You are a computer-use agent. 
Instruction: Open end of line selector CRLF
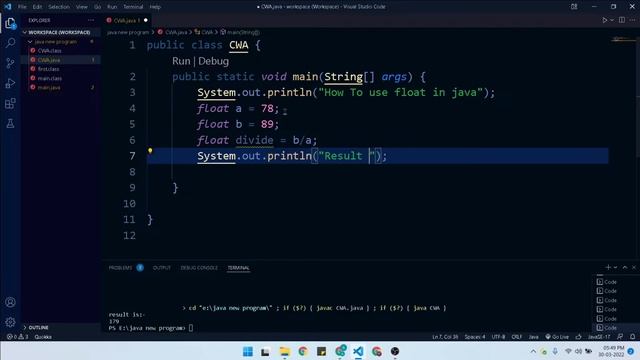pyautogui.click(x=517, y=337)
